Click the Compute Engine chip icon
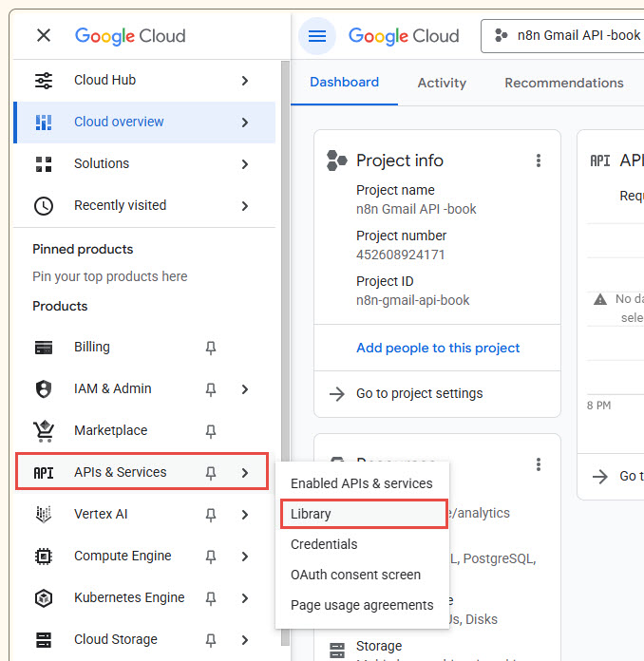Screen dimensions: 644x661 (x=44, y=557)
